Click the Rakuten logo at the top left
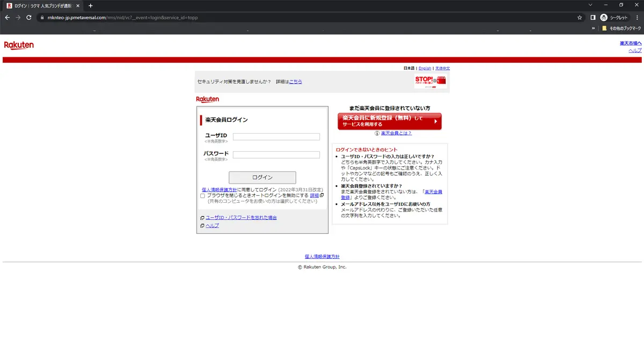Viewport: 644px width, 338px height. [x=19, y=45]
